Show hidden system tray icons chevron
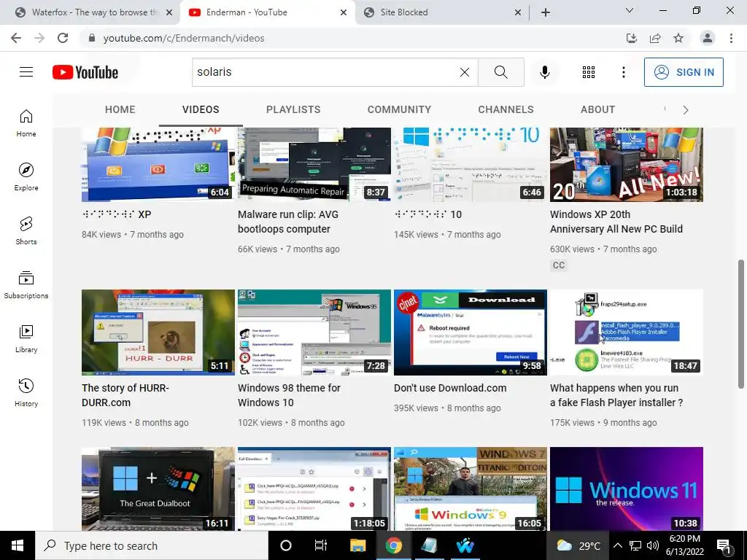The width and height of the screenshot is (747, 560). point(617,545)
